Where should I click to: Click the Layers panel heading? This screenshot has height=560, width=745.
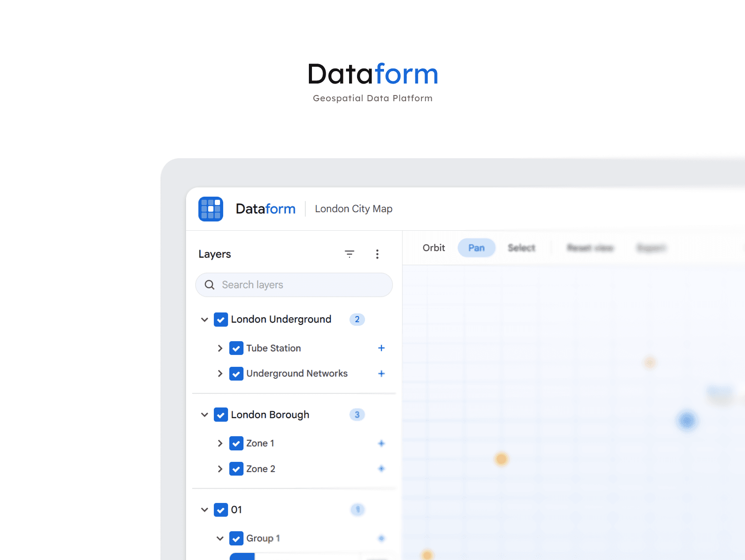[215, 254]
